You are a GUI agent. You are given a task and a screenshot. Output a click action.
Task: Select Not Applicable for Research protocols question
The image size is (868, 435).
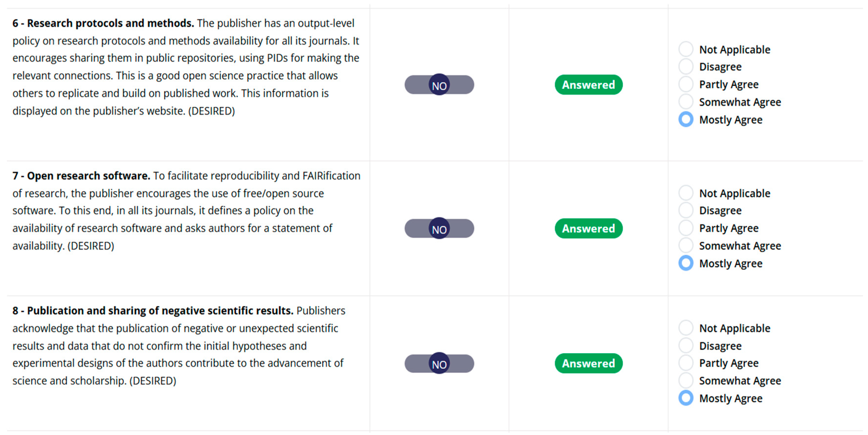tap(686, 49)
